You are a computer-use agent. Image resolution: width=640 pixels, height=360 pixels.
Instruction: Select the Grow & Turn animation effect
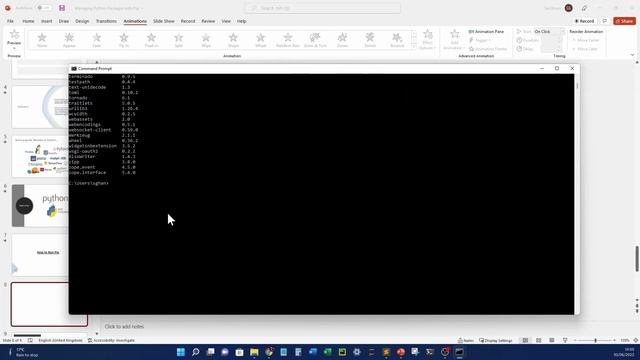click(315, 40)
